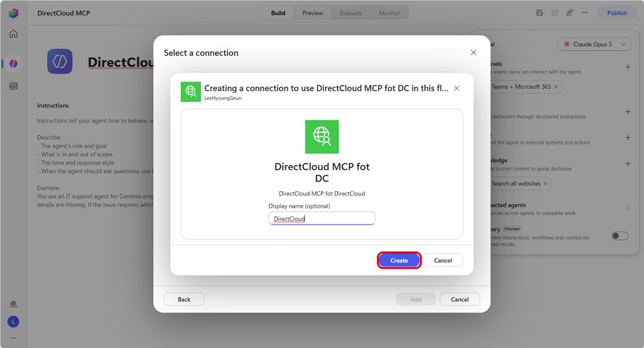The image size is (644, 348).
Task: Open the user avatar L menu
Action: 13,322
